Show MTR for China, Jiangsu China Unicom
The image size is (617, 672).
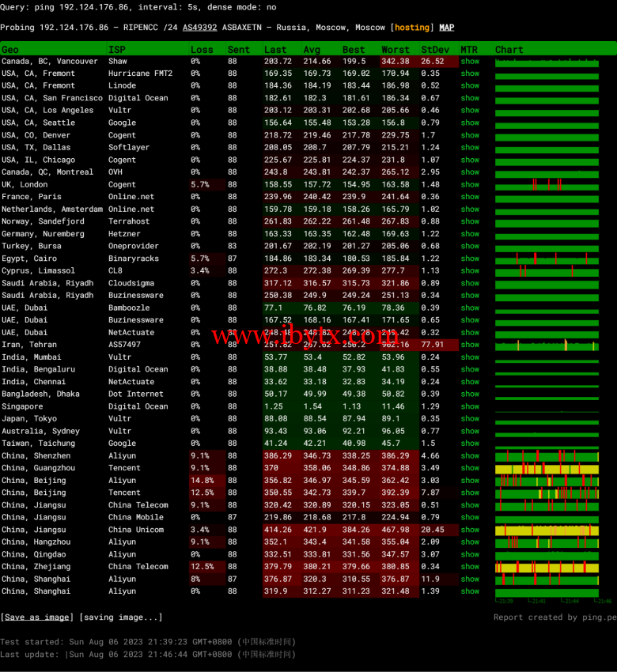[470, 530]
